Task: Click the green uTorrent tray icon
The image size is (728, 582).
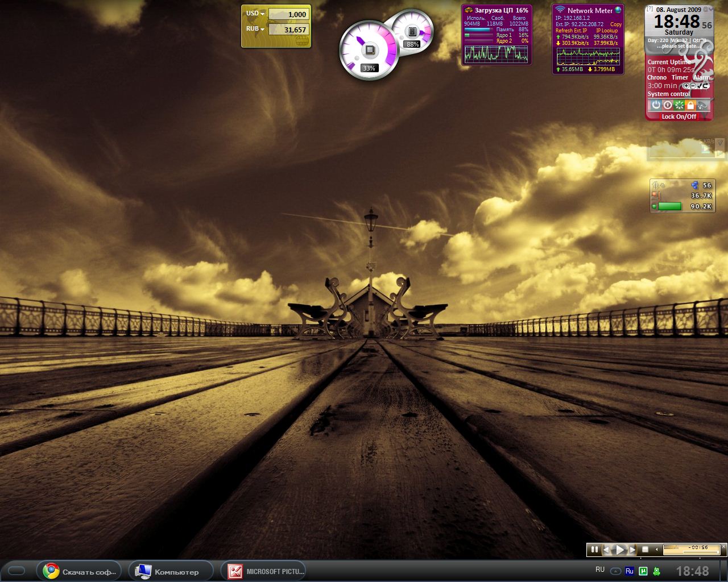Action: (644, 571)
